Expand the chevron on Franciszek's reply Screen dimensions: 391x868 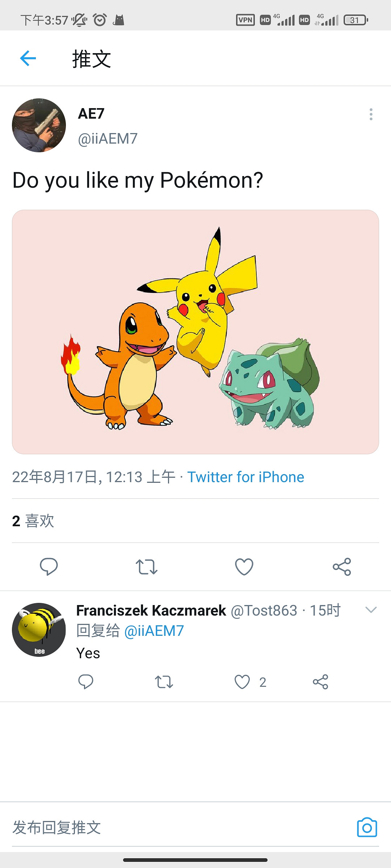[371, 610]
